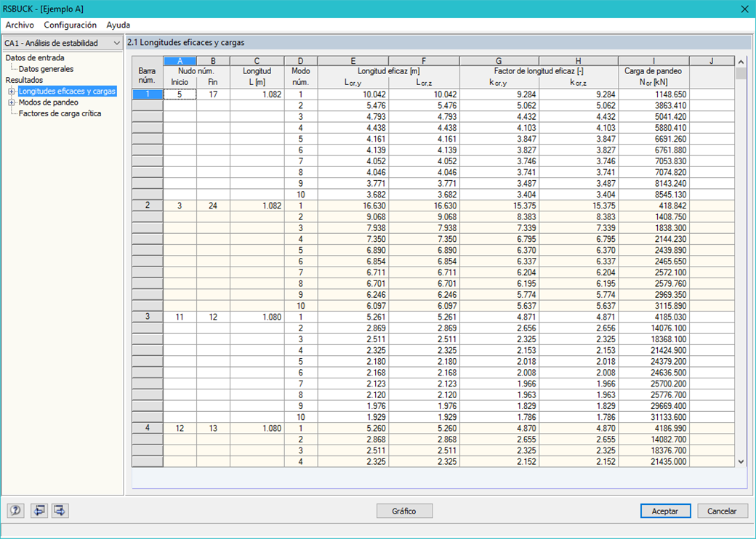Image resolution: width=756 pixels, height=539 pixels.
Task: Go to previous table with left arrow icon
Action: 39,511
